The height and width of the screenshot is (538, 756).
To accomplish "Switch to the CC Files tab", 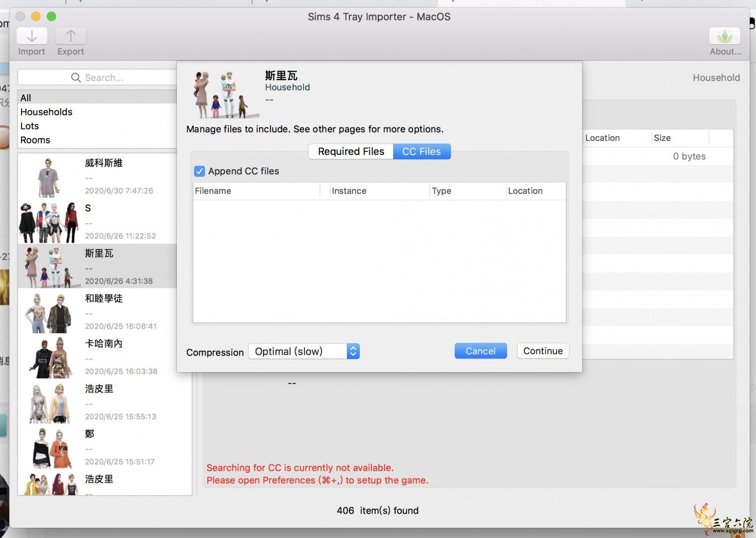I will click(422, 151).
